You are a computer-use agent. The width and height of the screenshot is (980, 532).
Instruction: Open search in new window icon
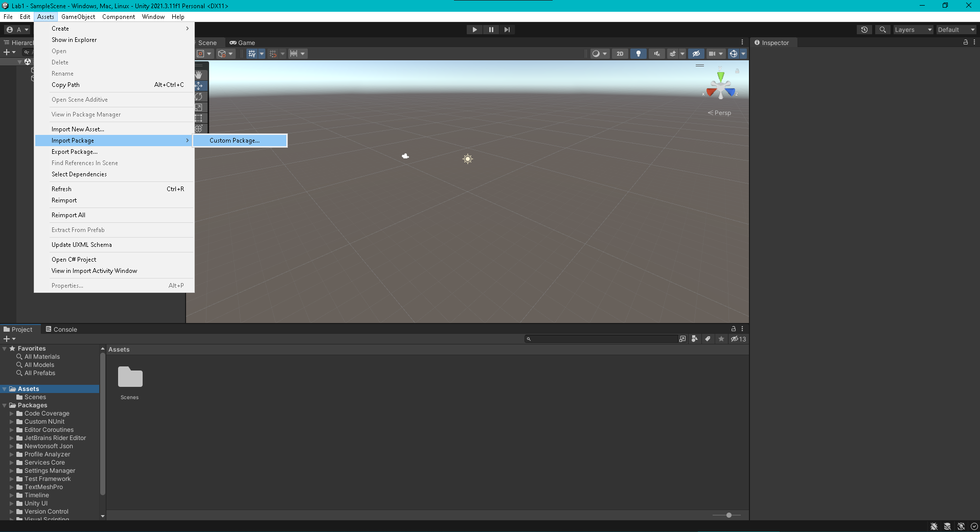682,339
